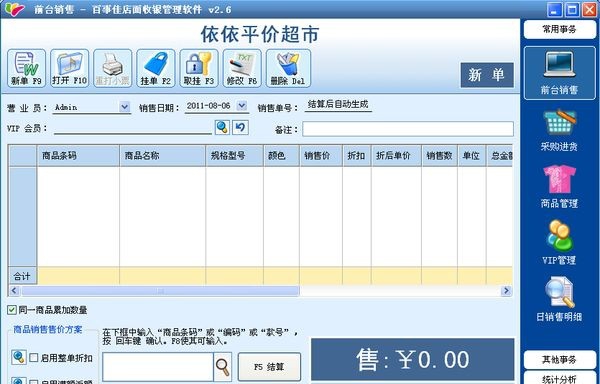Open 商品管理 shirt icon

pos(559,187)
